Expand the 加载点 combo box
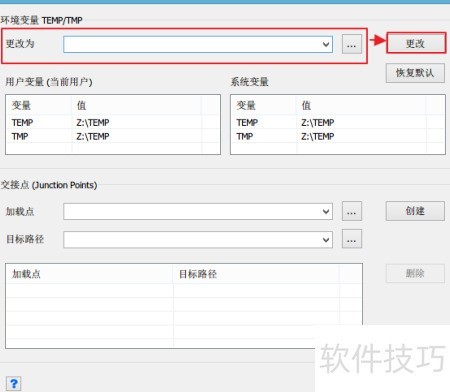The width and height of the screenshot is (450, 392). coord(326,211)
